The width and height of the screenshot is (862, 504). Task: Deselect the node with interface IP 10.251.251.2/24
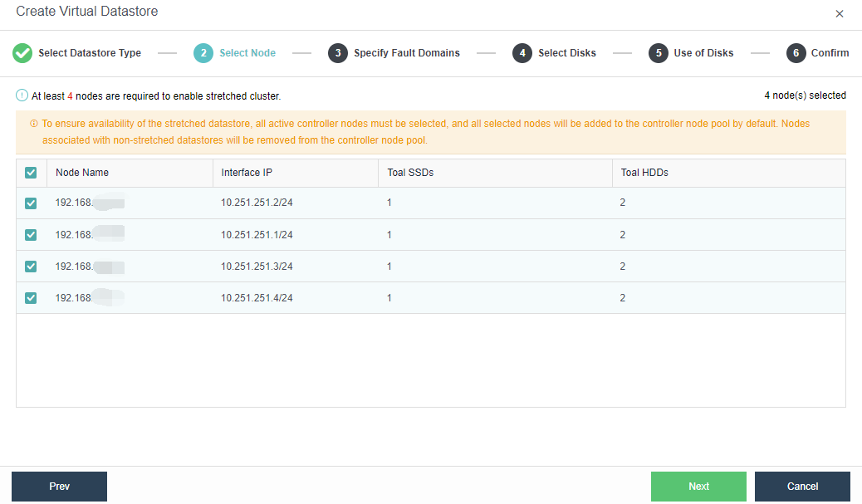(31, 203)
